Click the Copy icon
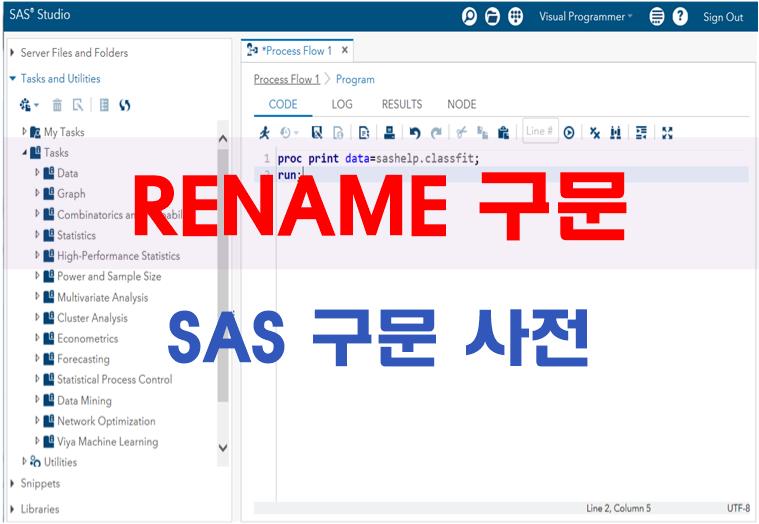759x524 pixels. pos(482,132)
